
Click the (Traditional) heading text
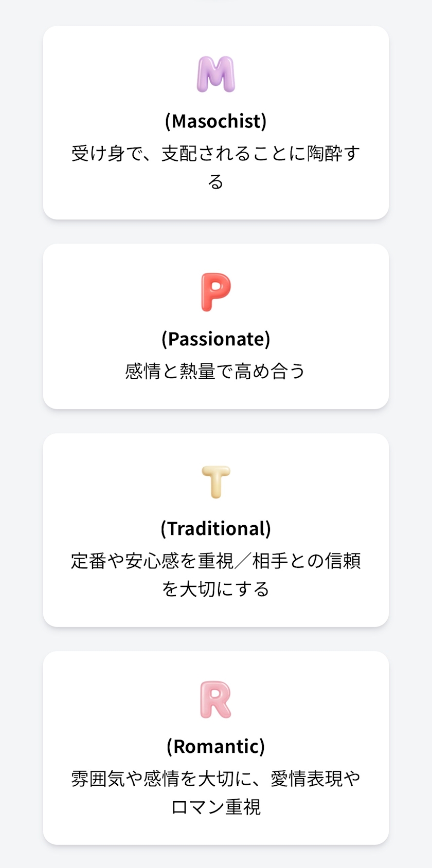(216, 528)
